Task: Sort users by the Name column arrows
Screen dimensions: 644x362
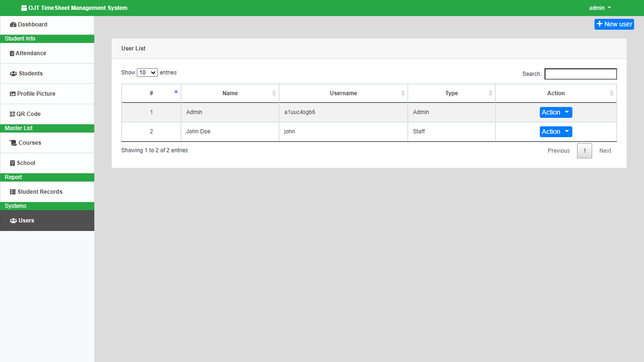Action: tap(274, 93)
